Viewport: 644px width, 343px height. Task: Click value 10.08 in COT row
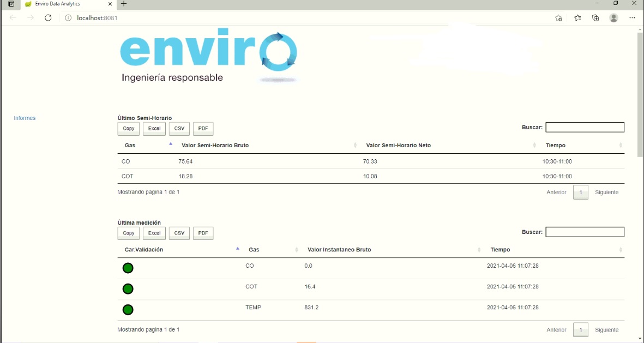[370, 176]
